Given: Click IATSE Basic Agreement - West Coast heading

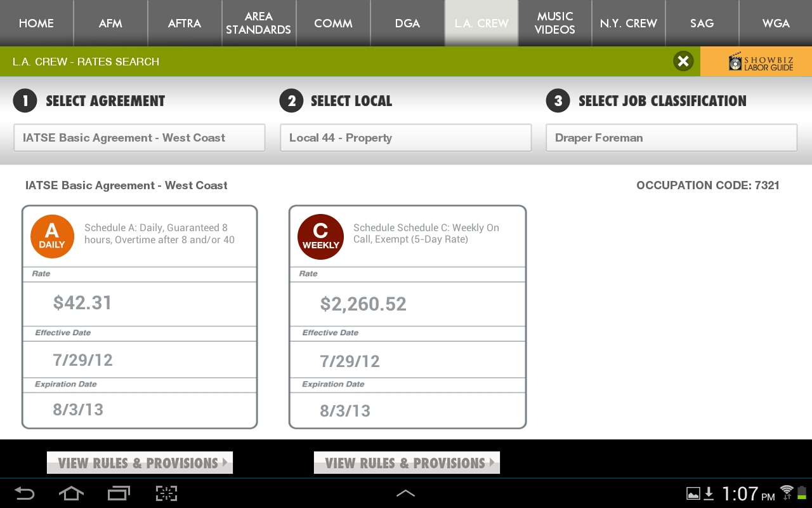Looking at the screenshot, I should point(126,185).
